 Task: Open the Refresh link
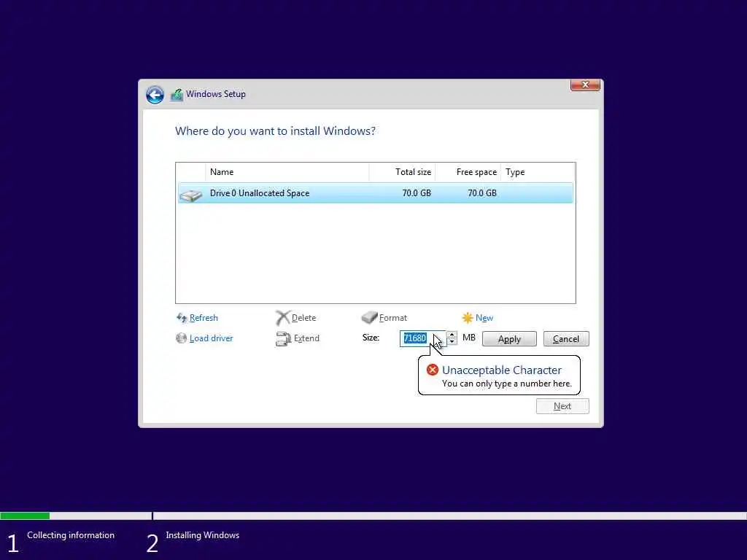204,318
